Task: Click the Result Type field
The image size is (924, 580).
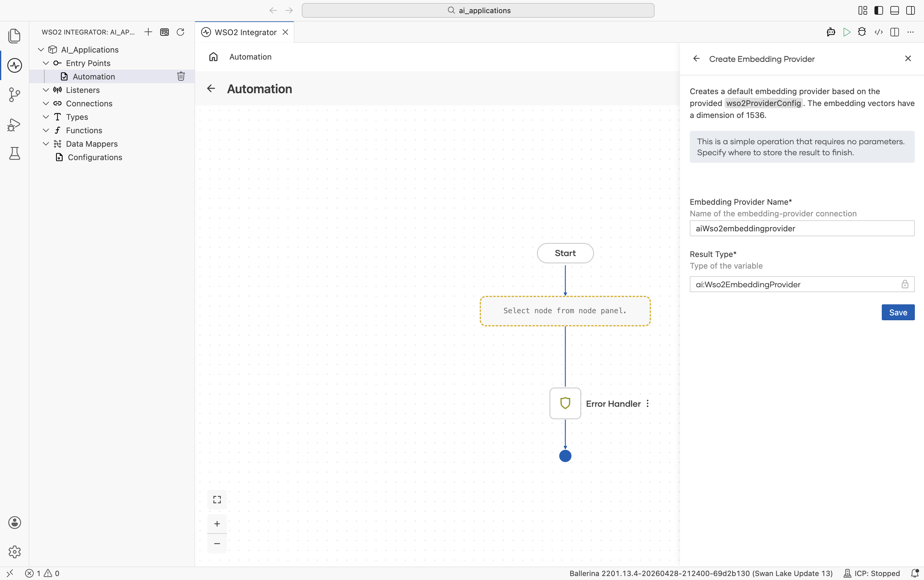Action: tap(802, 284)
